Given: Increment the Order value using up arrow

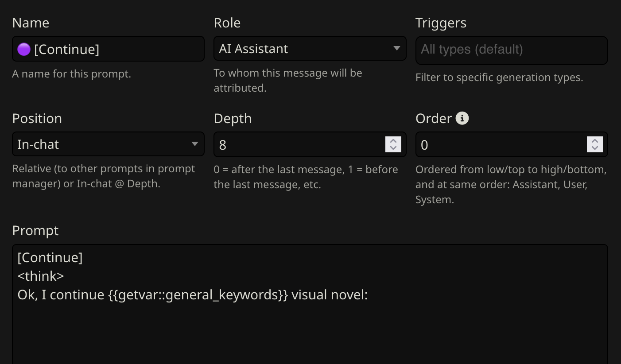Looking at the screenshot, I should (x=594, y=140).
